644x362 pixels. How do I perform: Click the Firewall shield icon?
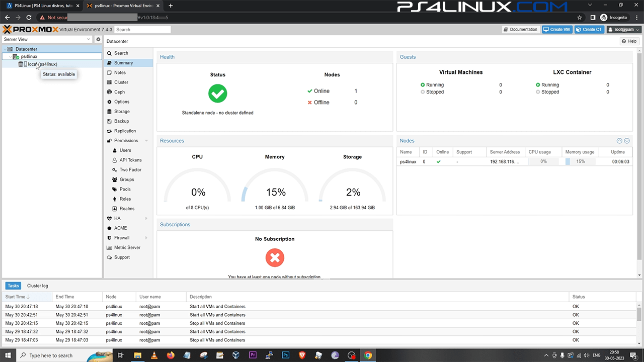(x=109, y=238)
